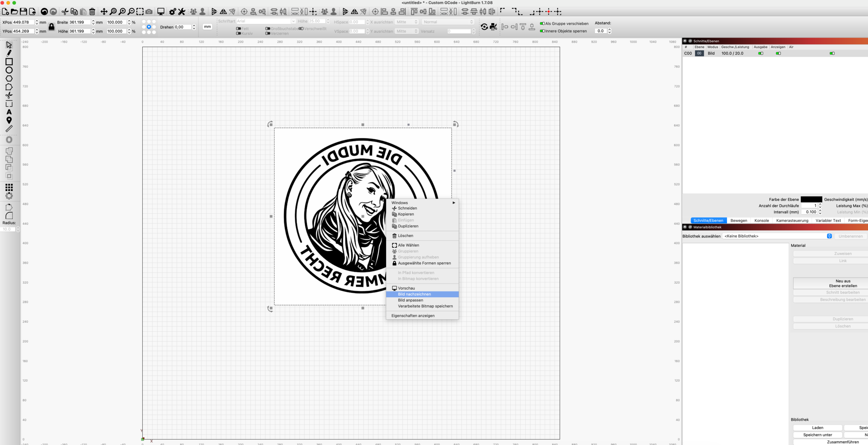868x445 pixels.
Task: Choose the Text tool (A icon)
Action: point(9,112)
